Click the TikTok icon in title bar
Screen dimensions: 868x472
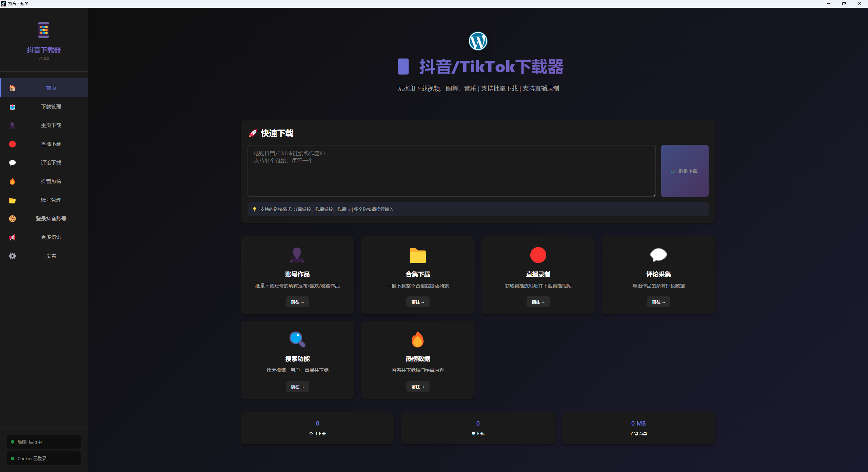coord(3,3)
